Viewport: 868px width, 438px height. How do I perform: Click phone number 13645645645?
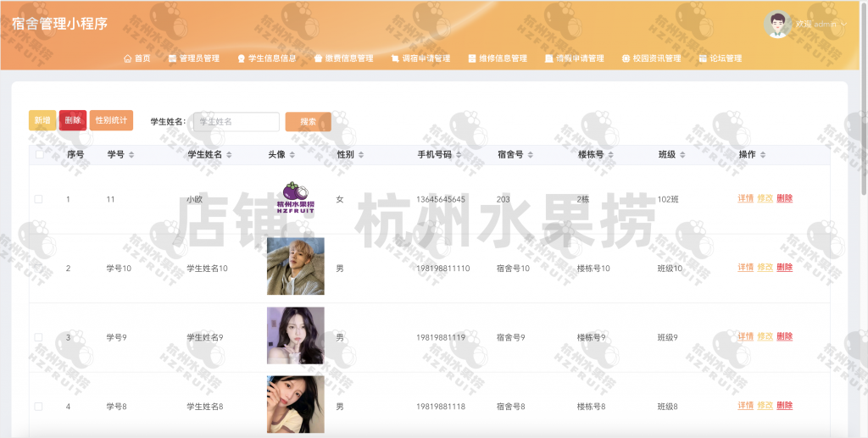coord(441,199)
